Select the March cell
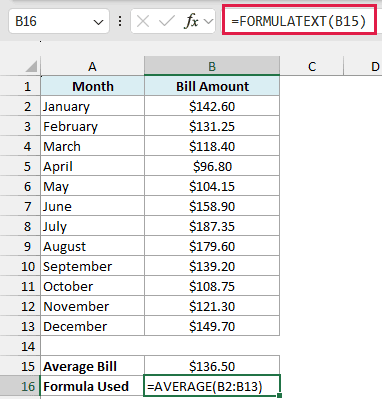The image size is (382, 399). tap(93, 146)
